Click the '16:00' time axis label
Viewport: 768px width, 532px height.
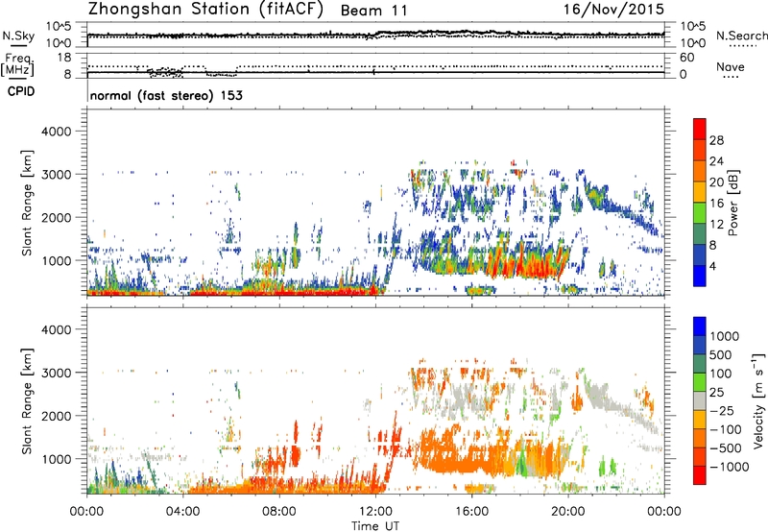471,512
